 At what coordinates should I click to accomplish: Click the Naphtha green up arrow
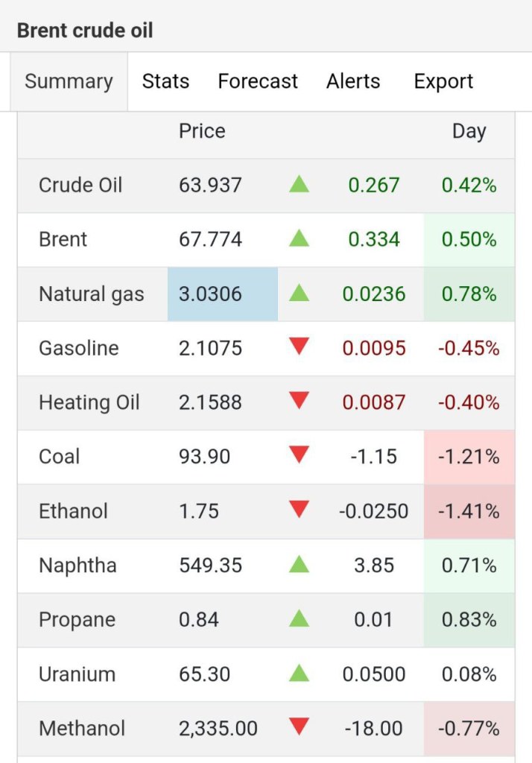pos(299,565)
